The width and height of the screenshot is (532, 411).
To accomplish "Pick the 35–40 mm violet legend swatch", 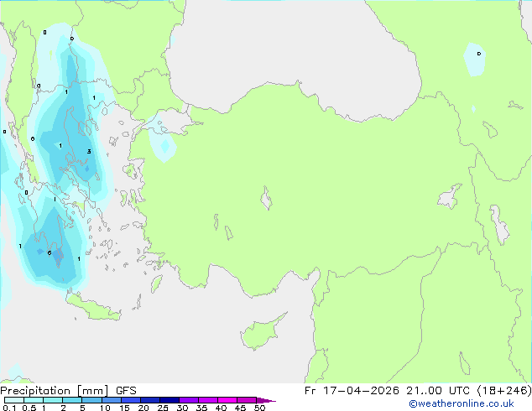I will pyautogui.click(x=208, y=400).
